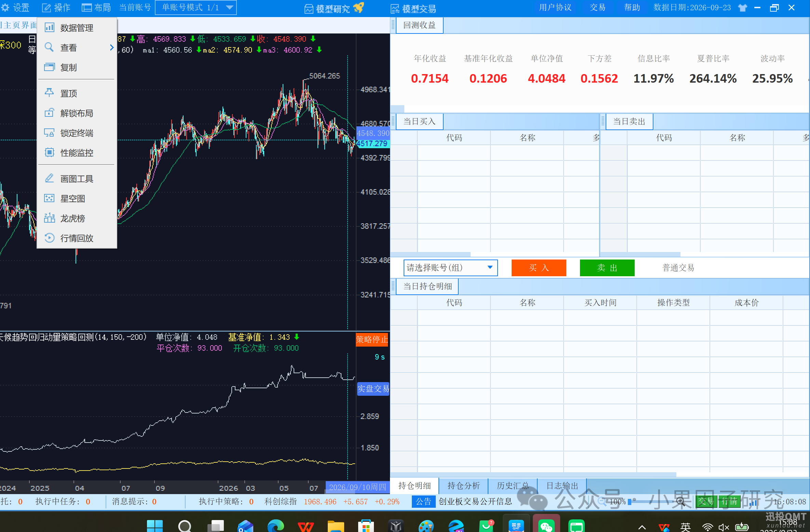Sort holdings by 买入时间 column
The height and width of the screenshot is (532, 810).
coord(600,303)
